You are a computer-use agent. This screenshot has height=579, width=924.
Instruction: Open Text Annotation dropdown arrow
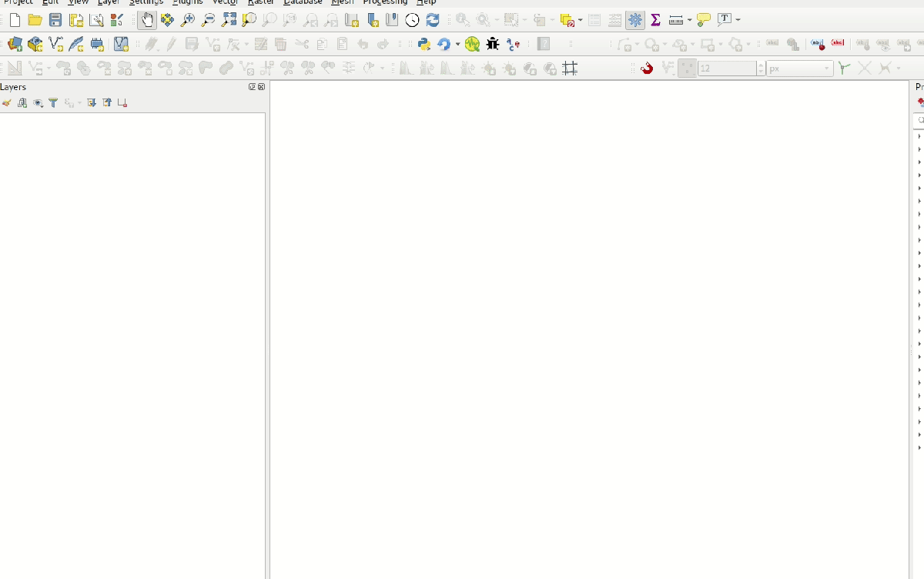(x=738, y=20)
